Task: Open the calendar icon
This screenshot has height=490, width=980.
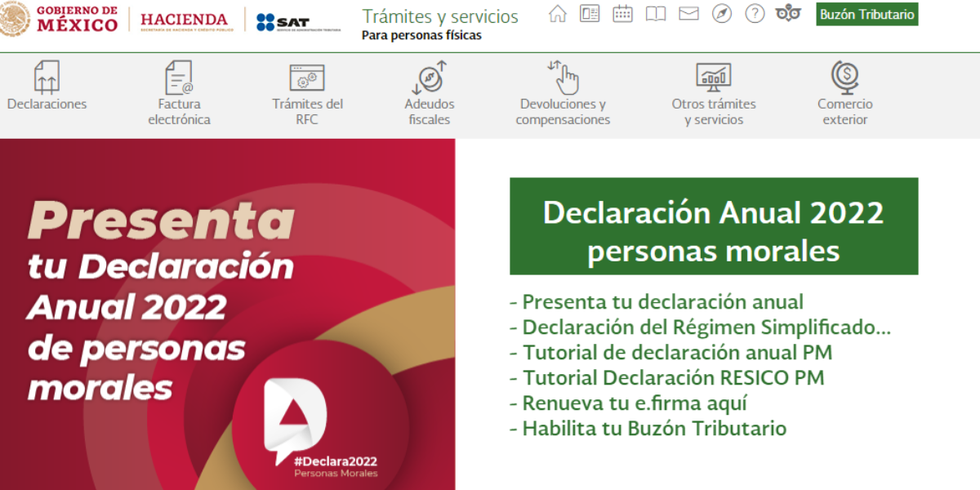Action: pos(622,14)
